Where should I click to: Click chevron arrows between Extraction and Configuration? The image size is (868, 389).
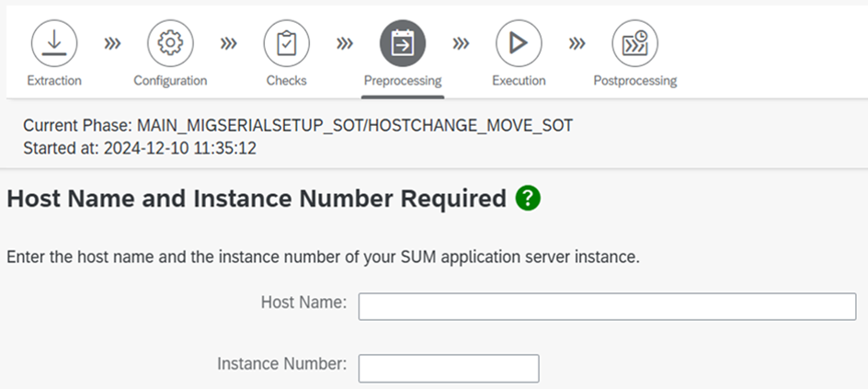pyautogui.click(x=112, y=43)
